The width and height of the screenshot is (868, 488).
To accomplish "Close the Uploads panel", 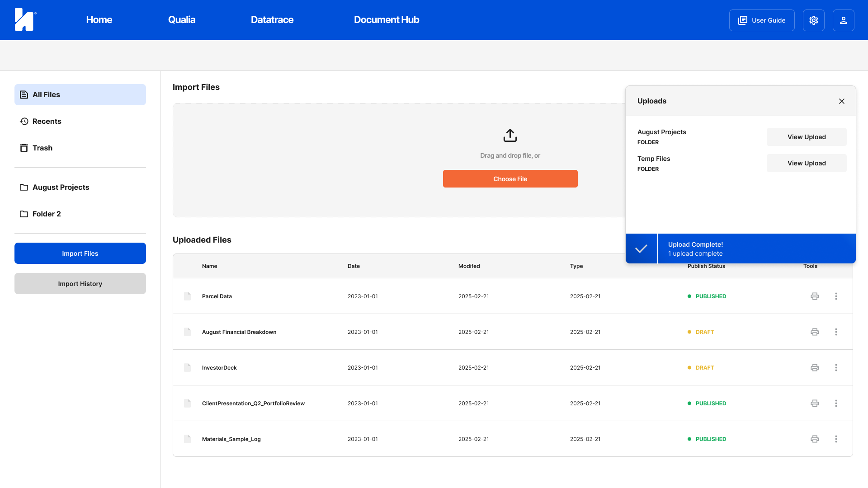I will coord(842,101).
